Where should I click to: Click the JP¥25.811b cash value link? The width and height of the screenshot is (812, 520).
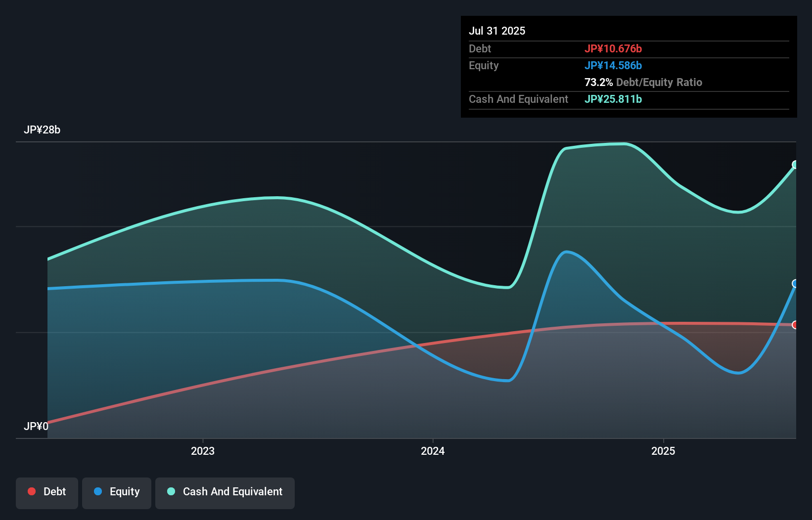(613, 99)
